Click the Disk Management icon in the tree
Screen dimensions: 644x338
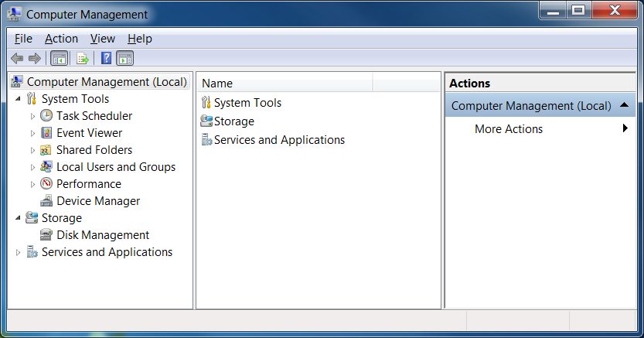pos(46,235)
